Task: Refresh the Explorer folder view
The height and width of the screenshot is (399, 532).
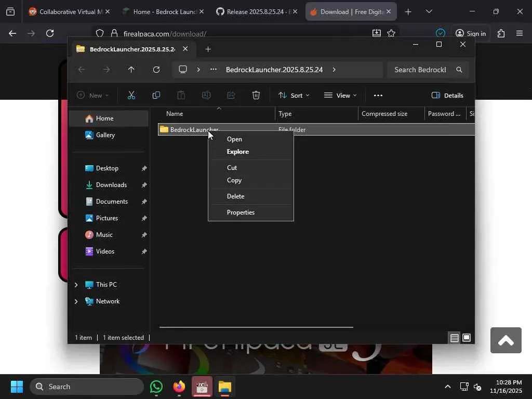Action: click(x=156, y=70)
